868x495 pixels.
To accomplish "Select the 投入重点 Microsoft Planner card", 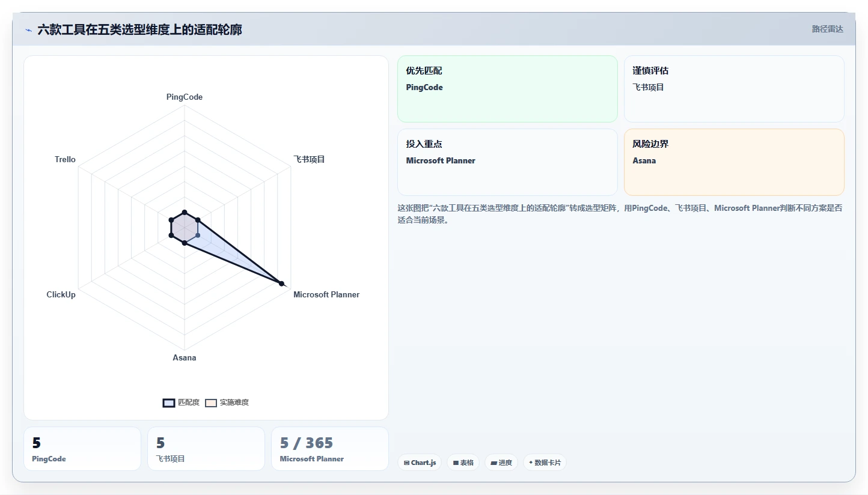I will [x=507, y=162].
